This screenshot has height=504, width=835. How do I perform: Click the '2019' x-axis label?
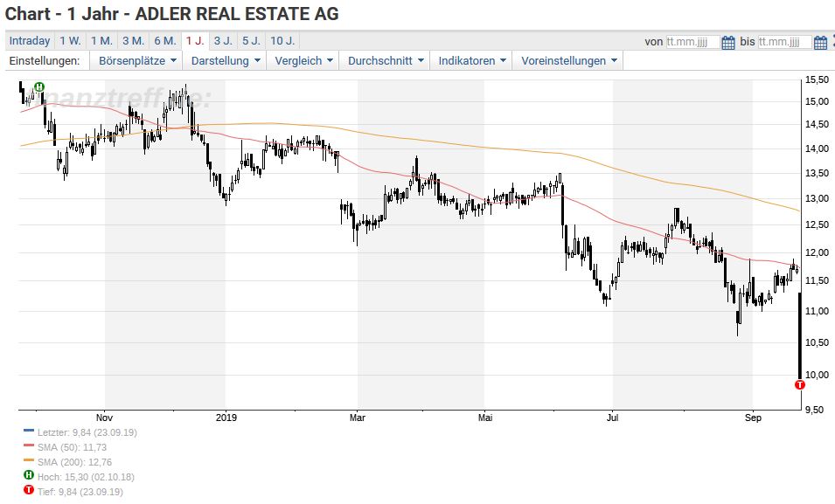click(x=226, y=418)
